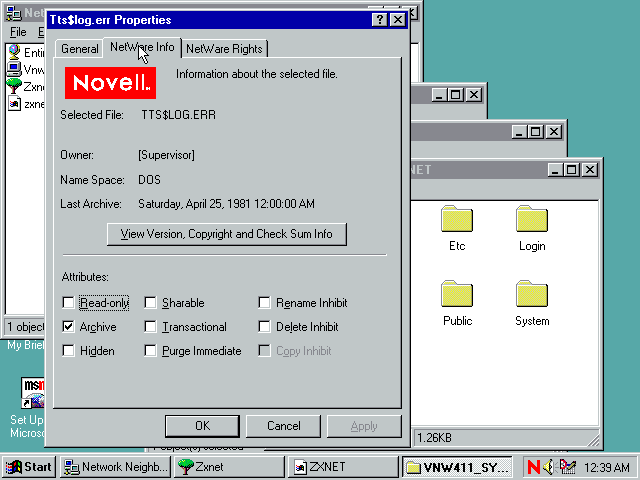640x480 pixels.
Task: Click the Last Archive date value
Action: coord(227,204)
